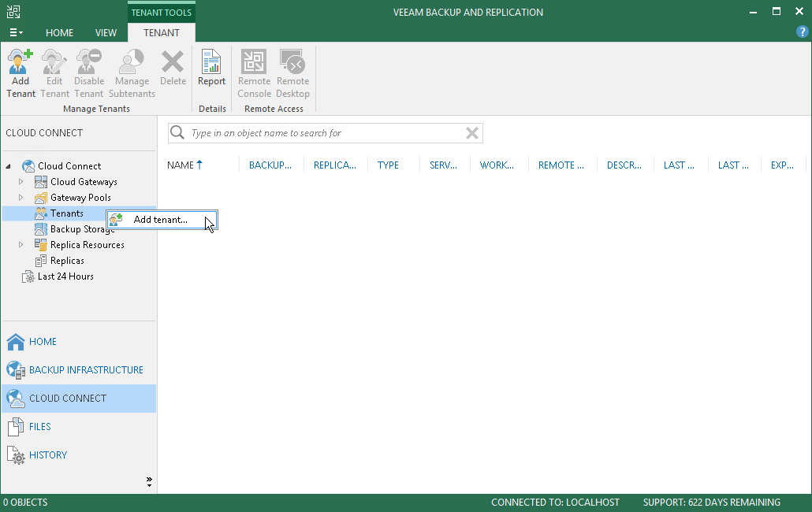The height and width of the screenshot is (512, 812).
Task: Sort by the SERV... column header
Action: [x=443, y=165]
